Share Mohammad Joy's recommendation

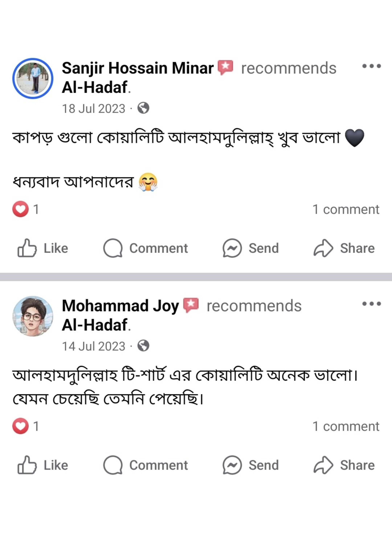pos(344,465)
